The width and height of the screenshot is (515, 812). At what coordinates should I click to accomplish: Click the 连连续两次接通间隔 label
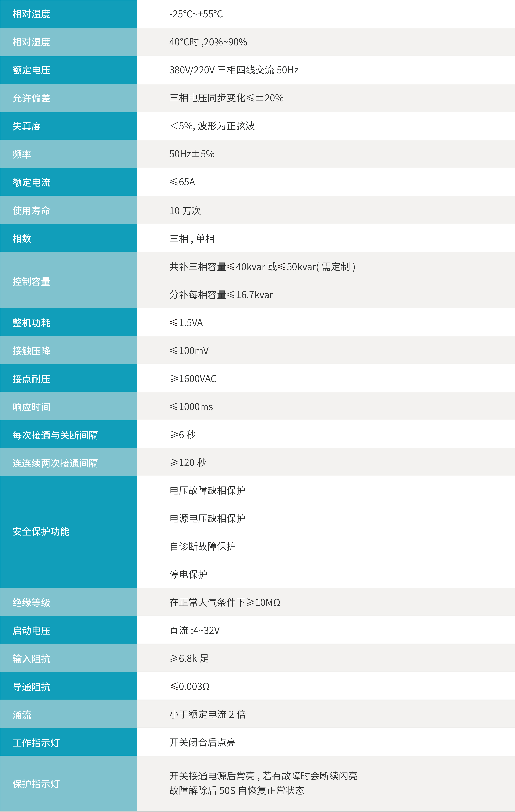coord(55,463)
